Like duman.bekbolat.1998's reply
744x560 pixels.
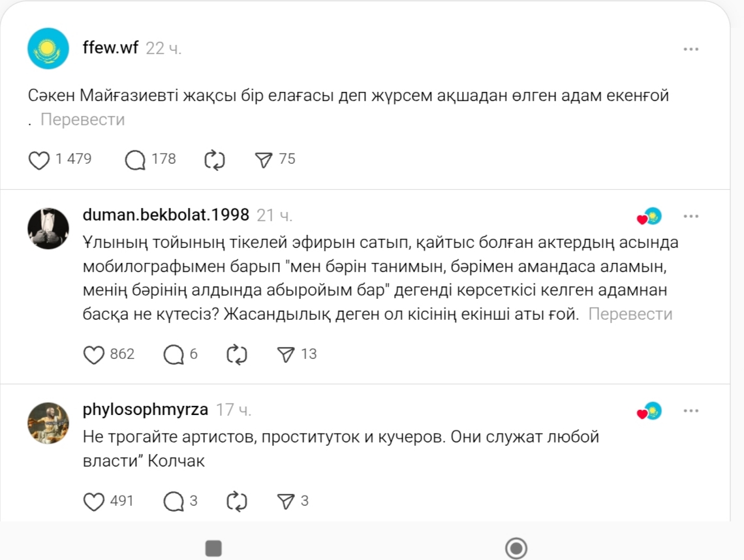pos(95,354)
